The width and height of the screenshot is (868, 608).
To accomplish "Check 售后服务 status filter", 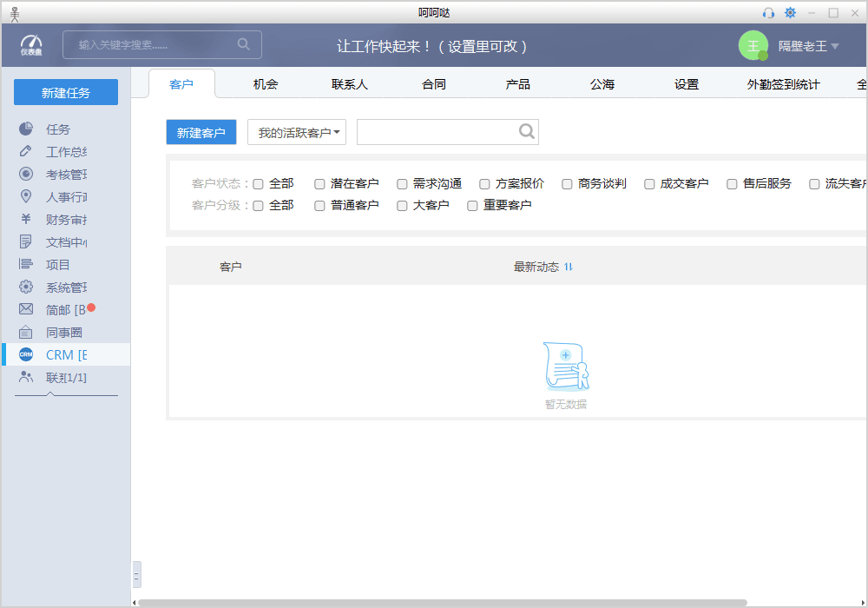I will 732,184.
